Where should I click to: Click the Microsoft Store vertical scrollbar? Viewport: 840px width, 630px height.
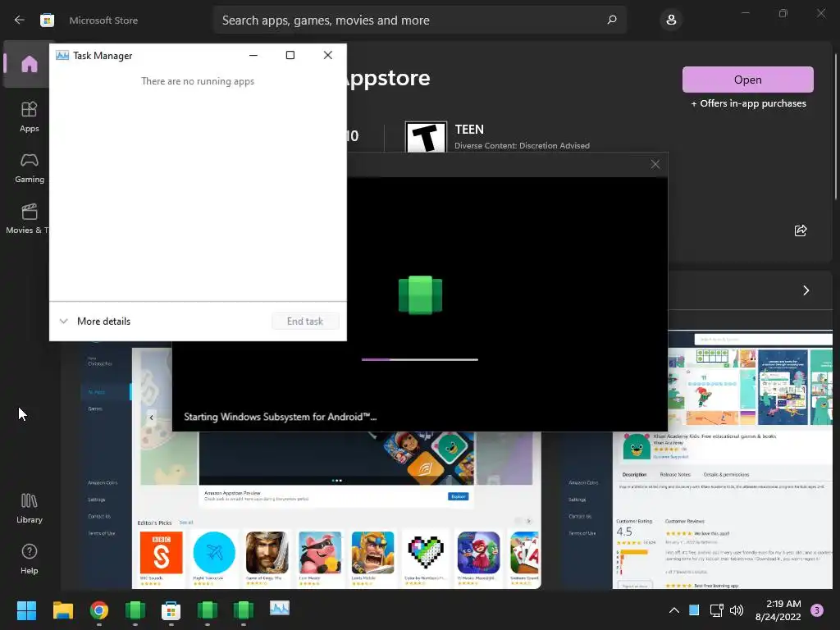pos(835,127)
